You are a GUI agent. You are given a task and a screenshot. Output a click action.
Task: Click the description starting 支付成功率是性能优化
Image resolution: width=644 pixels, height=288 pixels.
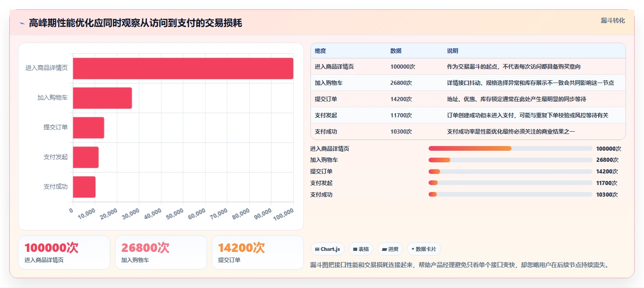click(511, 132)
